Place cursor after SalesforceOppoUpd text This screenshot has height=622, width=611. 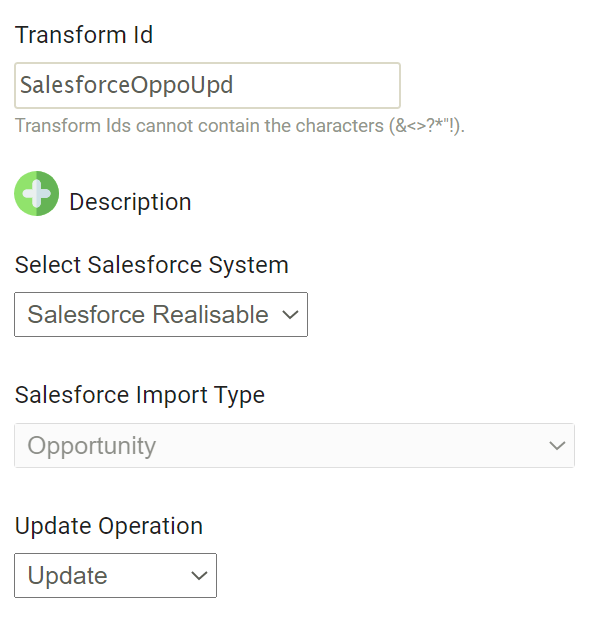point(235,86)
